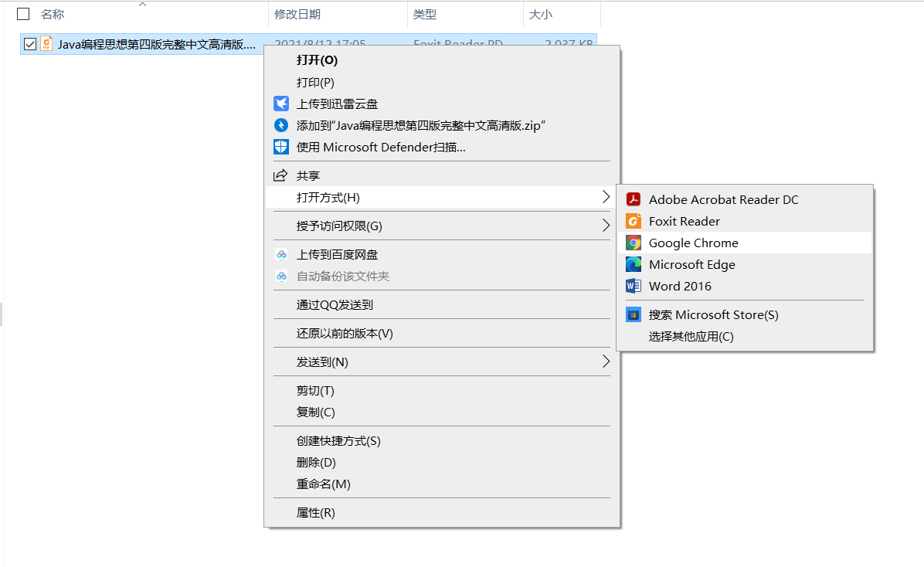Click the 大小 column header

(x=540, y=15)
